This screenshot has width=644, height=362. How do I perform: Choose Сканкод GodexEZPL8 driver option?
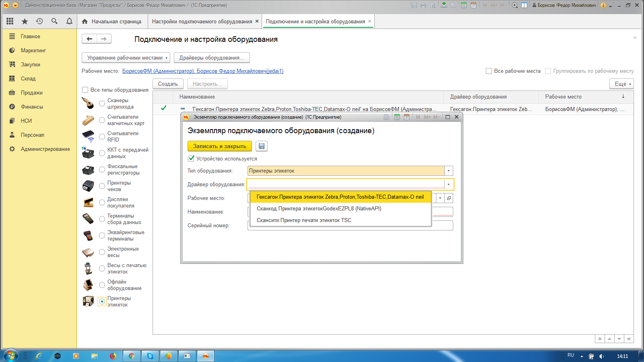(x=340, y=208)
